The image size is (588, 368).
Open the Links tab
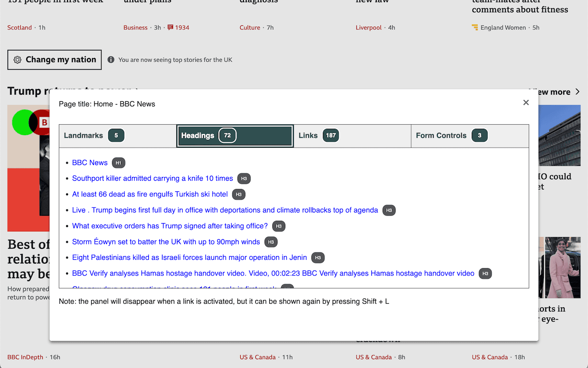click(x=352, y=136)
